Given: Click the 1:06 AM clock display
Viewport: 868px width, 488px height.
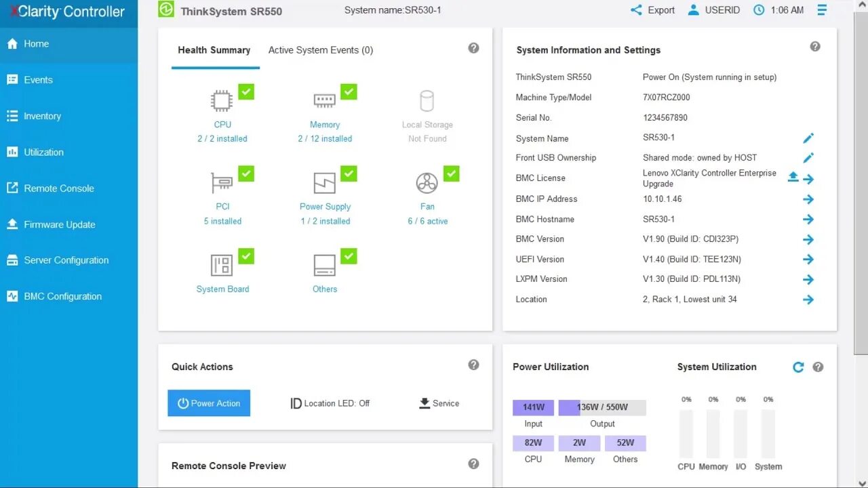Looking at the screenshot, I should click(778, 10).
